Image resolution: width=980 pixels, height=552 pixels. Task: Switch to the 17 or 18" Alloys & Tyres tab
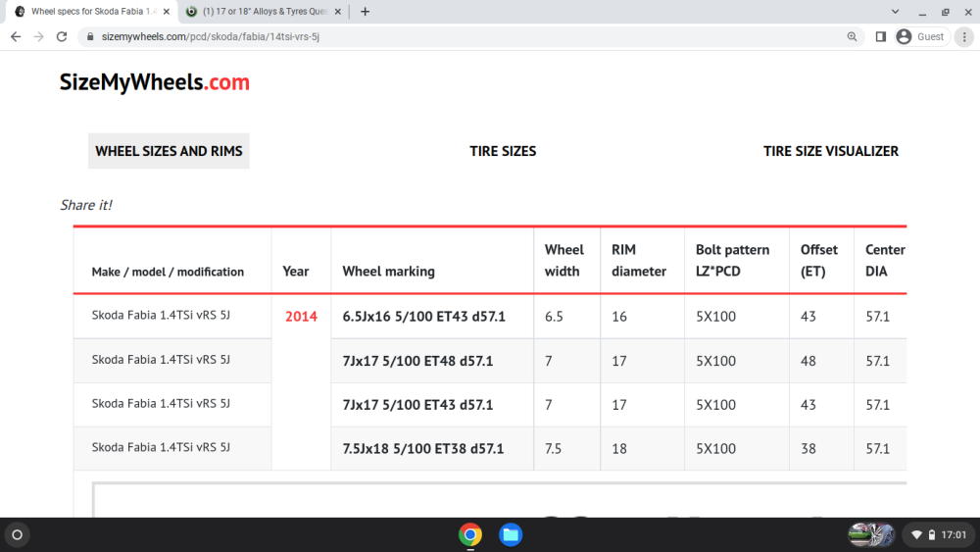coord(264,11)
